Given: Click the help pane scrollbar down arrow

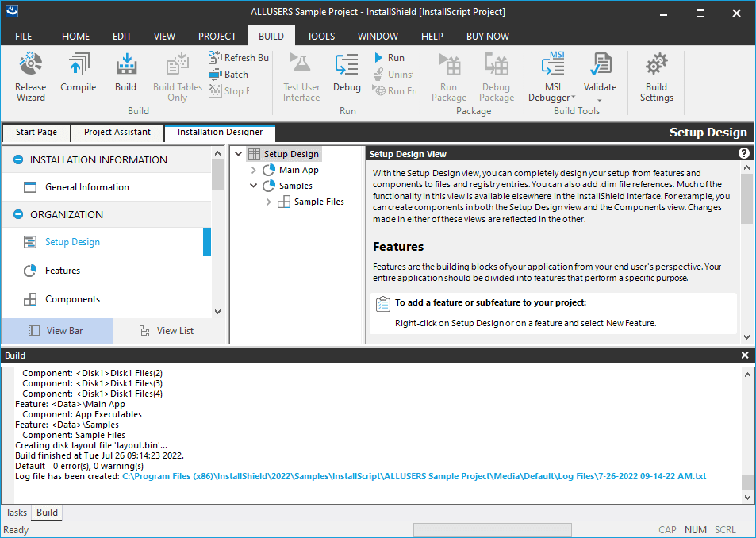Looking at the screenshot, I should [746, 337].
